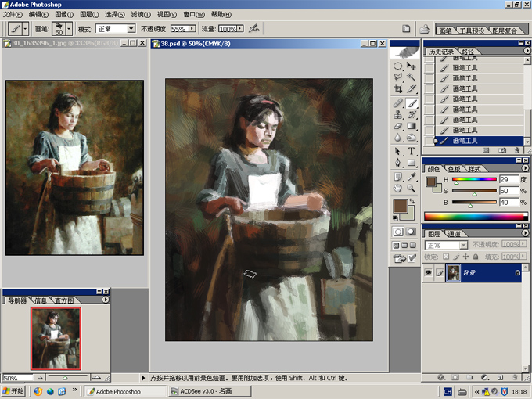Select the Elliptical Marquee tool
532x399 pixels.
[398, 66]
